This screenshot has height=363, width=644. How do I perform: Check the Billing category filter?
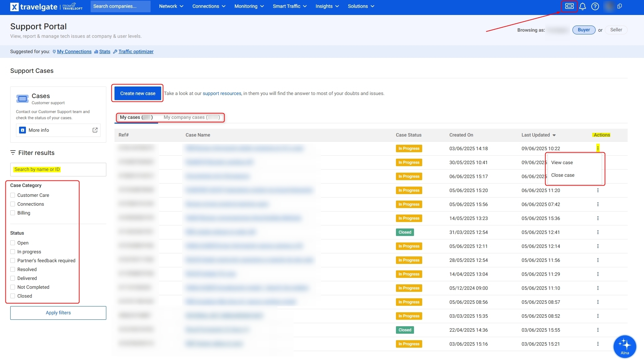click(13, 213)
